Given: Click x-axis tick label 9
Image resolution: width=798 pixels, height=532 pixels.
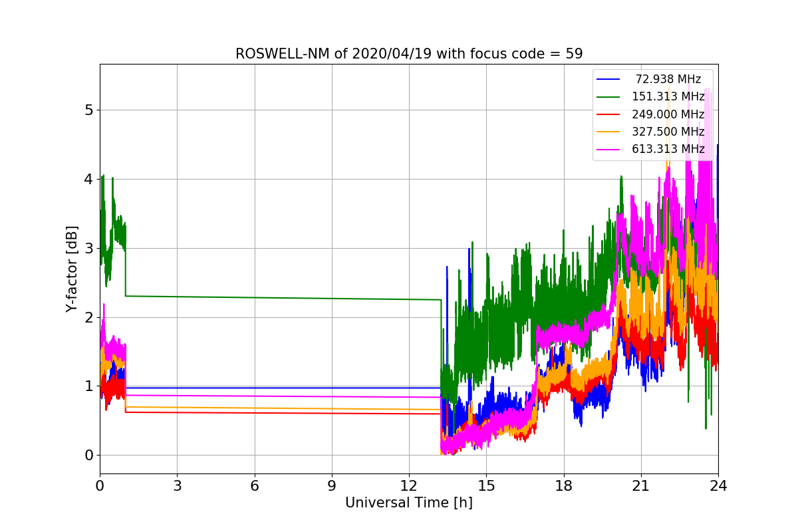Looking at the screenshot, I should (332, 485).
